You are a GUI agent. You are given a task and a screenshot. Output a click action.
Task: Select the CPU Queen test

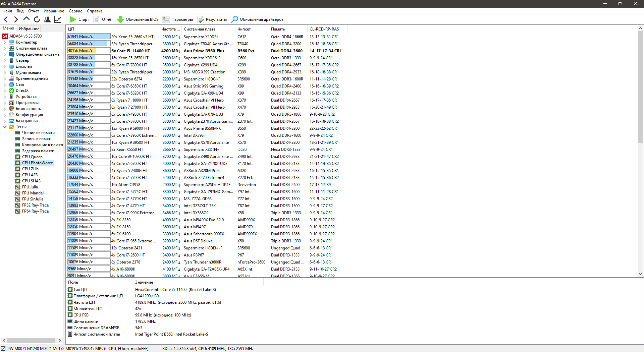pyautogui.click(x=32, y=157)
